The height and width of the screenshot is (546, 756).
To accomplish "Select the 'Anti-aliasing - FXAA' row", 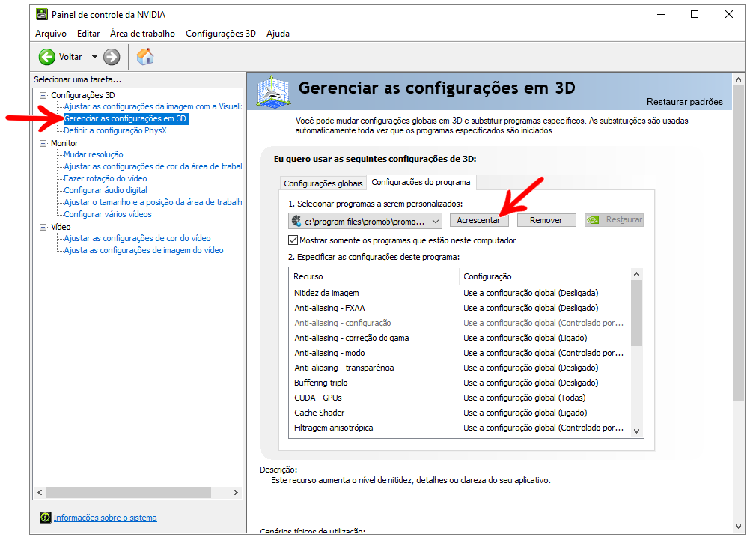I will (460, 308).
